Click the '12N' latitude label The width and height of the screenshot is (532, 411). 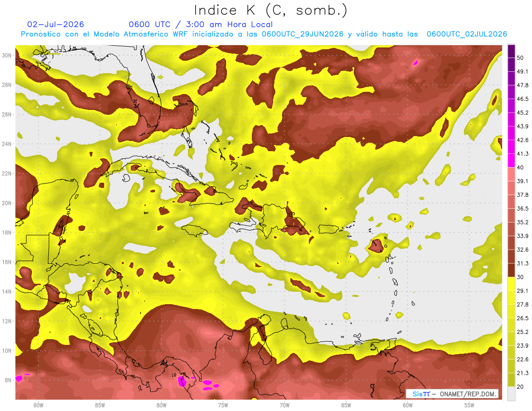7,321
